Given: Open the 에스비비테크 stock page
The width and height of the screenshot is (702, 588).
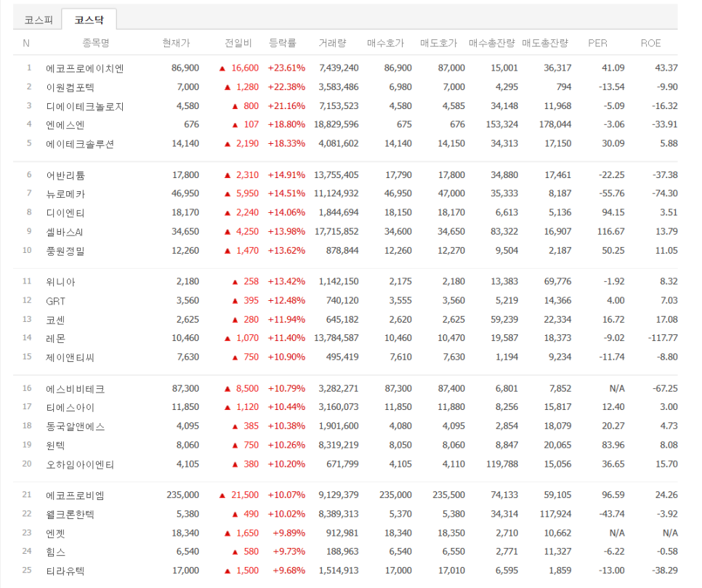Looking at the screenshot, I should pyautogui.click(x=76, y=389).
